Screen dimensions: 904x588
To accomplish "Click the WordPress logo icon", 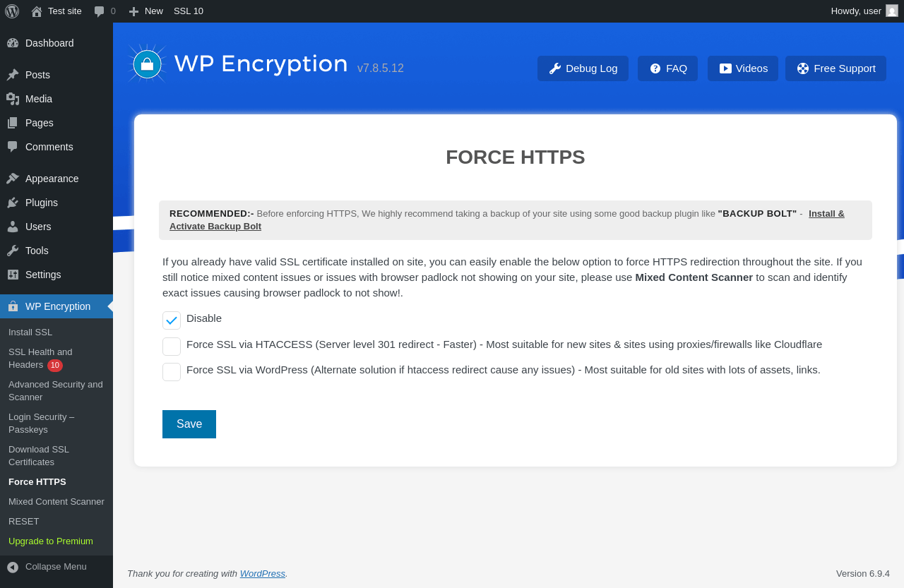I will (x=12, y=11).
